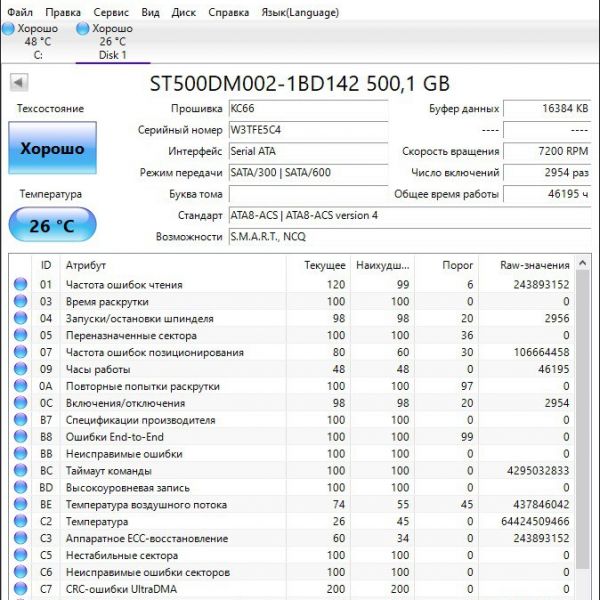The height and width of the screenshot is (600, 600).
Task: Open the Вид menu
Action: [x=150, y=12]
